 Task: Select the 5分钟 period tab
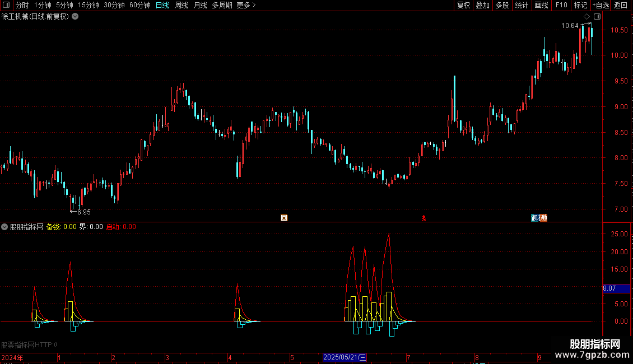pos(64,5)
